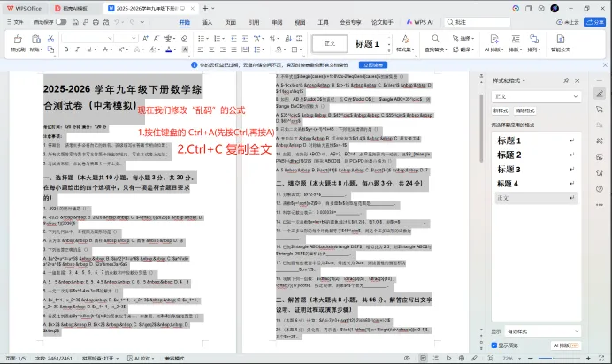612x364 pixels.
Task: Pin the Styles and Formatting pane
Action: [566, 80]
